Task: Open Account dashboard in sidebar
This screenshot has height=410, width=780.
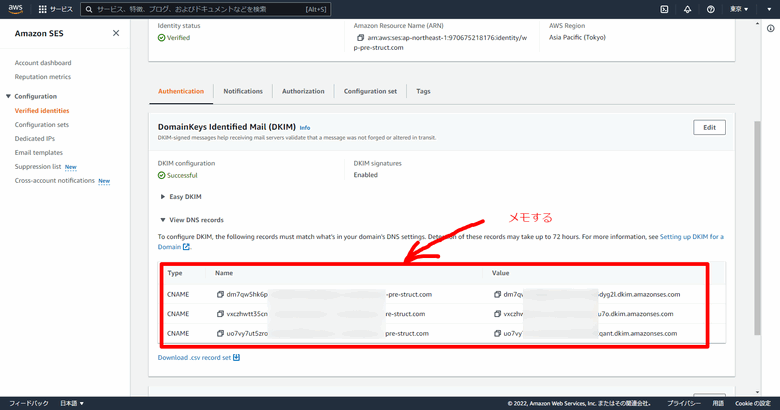Action: click(43, 63)
